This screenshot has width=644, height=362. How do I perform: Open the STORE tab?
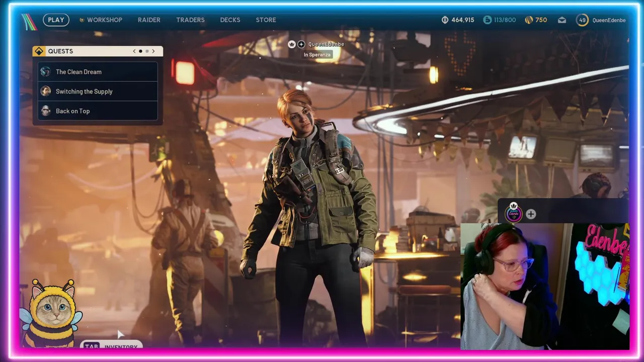tap(266, 20)
